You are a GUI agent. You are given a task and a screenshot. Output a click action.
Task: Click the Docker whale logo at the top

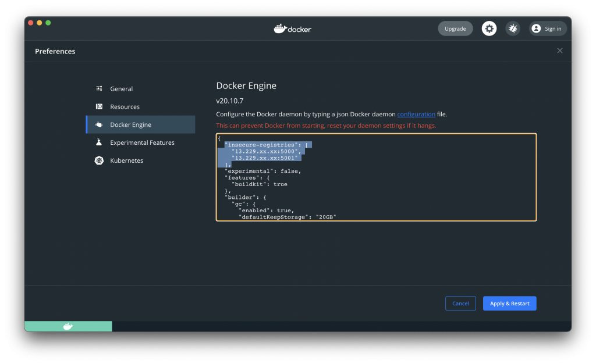coord(292,28)
